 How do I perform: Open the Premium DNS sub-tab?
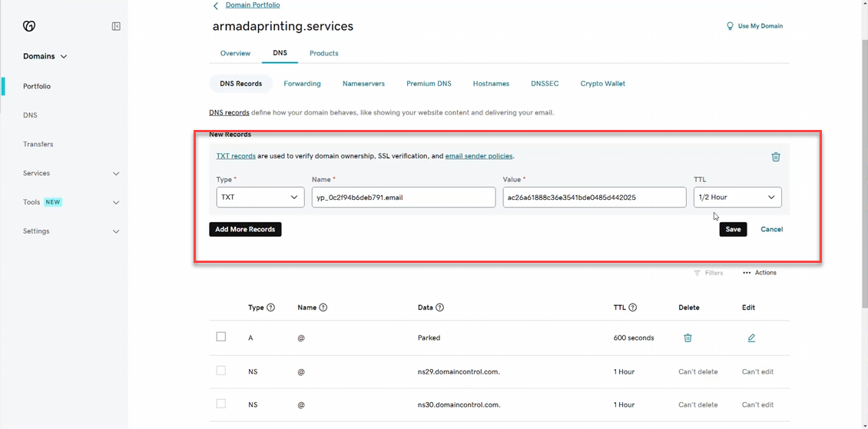429,84
